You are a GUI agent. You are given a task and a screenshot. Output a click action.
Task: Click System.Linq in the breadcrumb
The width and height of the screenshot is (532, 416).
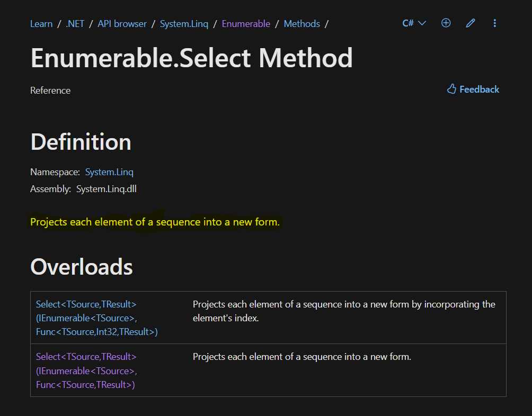point(184,23)
